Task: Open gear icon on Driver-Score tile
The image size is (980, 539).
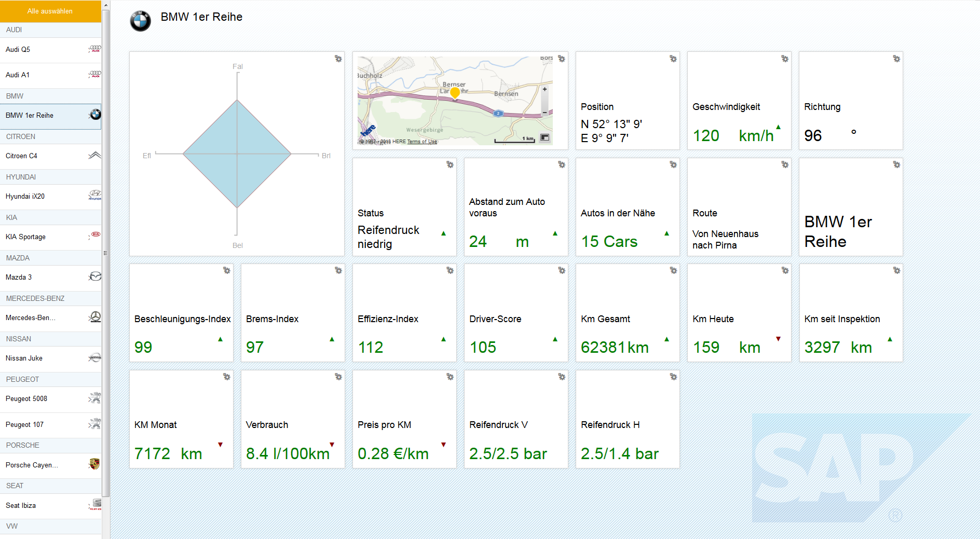Action: tap(562, 270)
